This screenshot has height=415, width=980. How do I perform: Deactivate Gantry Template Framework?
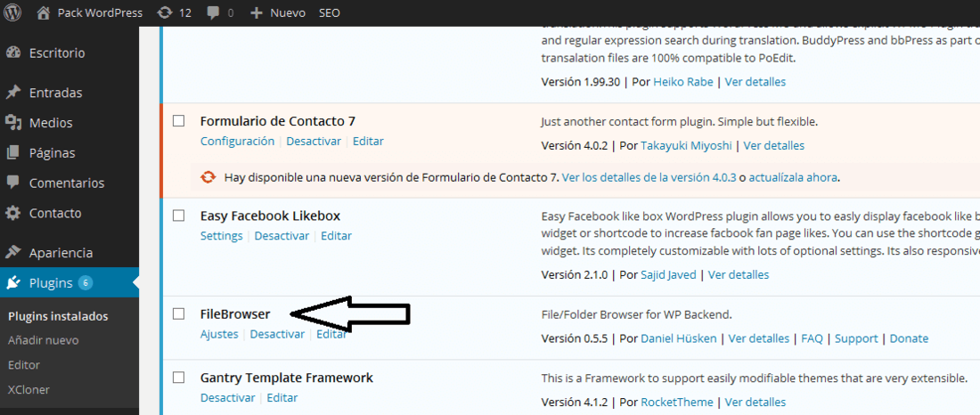point(228,398)
